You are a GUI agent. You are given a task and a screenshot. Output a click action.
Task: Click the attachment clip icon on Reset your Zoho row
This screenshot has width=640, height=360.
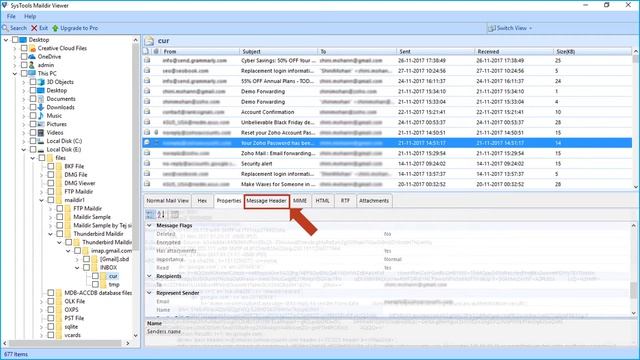(156, 133)
